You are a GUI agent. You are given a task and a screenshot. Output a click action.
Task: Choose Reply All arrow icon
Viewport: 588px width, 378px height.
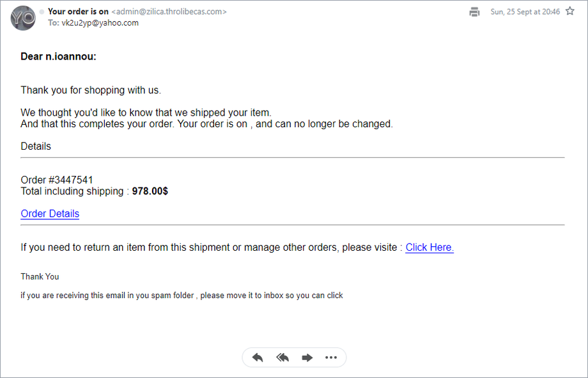(282, 358)
